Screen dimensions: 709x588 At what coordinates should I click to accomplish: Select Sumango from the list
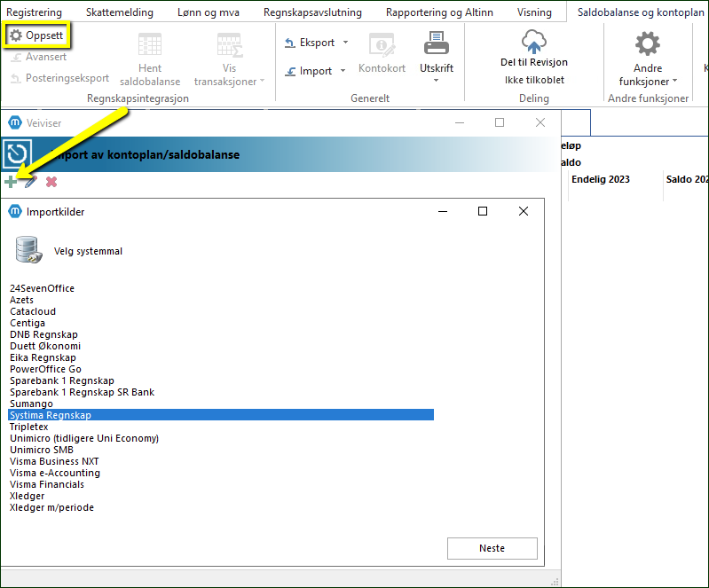click(x=31, y=404)
